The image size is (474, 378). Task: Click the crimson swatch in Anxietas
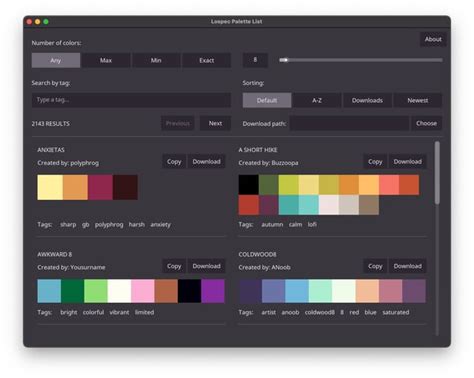coord(100,187)
